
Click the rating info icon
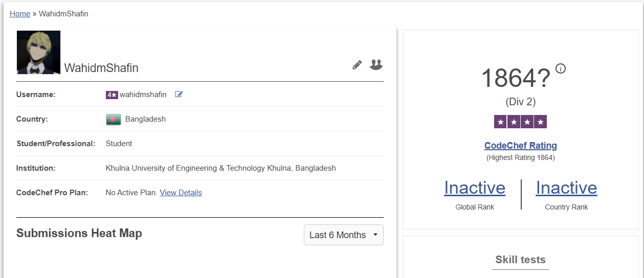(x=561, y=68)
